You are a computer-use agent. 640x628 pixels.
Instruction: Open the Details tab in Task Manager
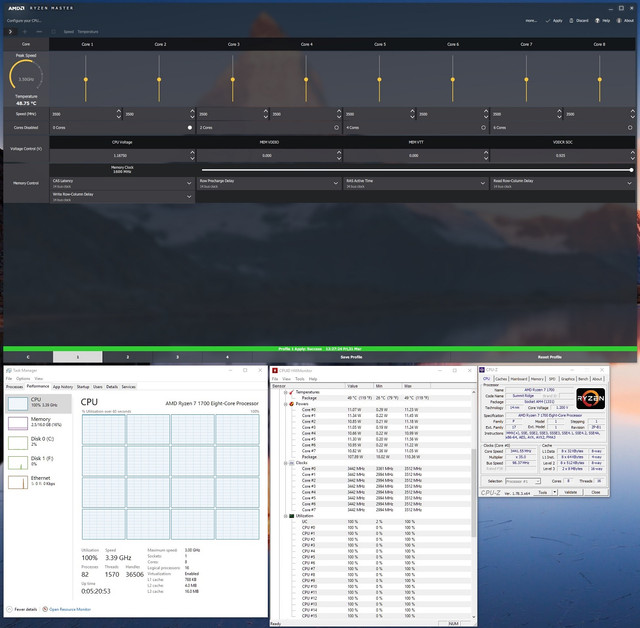(x=112, y=387)
